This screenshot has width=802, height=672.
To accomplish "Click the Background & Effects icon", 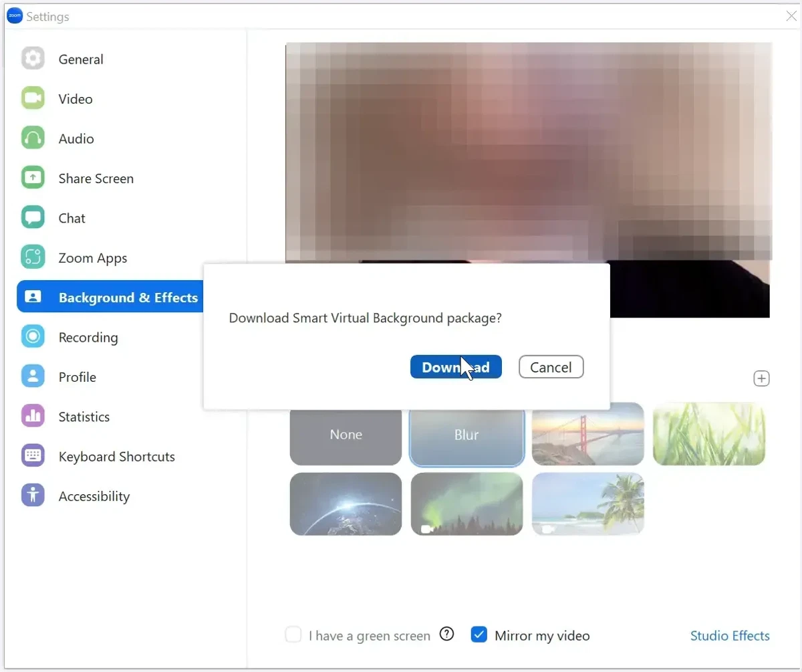I will [x=33, y=297].
